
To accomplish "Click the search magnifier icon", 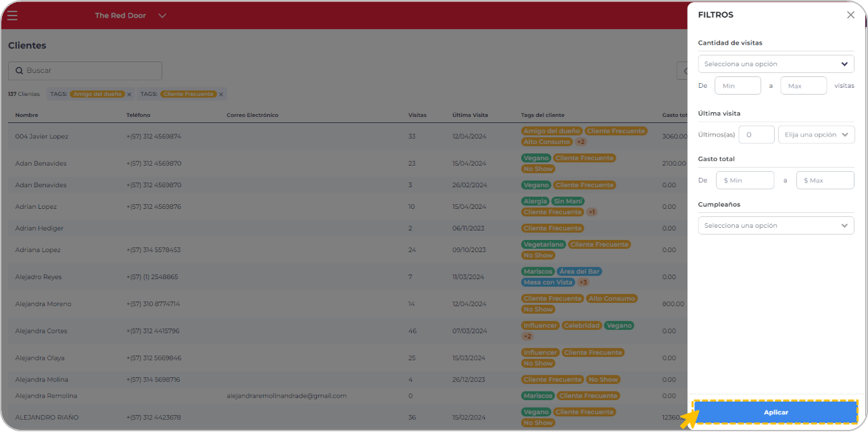I will pyautogui.click(x=20, y=70).
